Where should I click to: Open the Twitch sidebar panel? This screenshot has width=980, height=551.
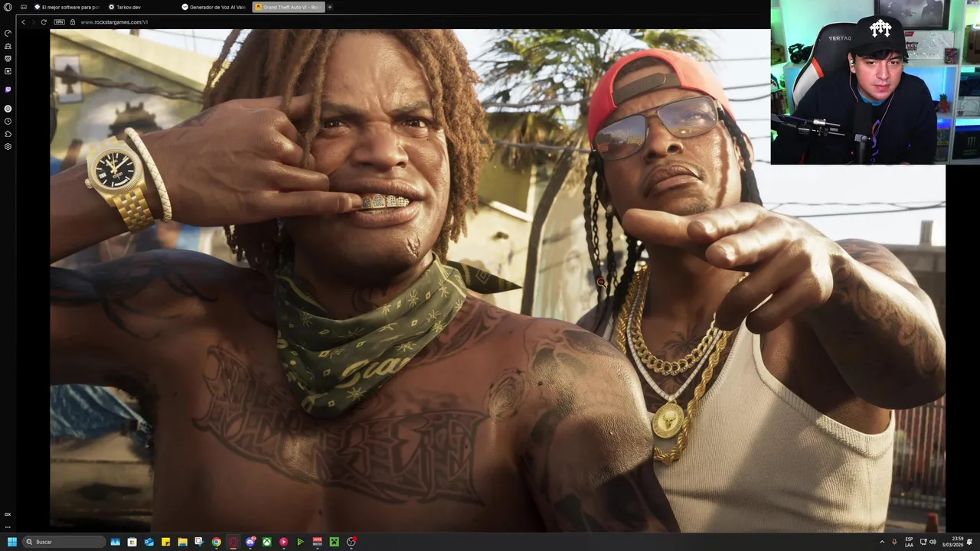[x=8, y=90]
